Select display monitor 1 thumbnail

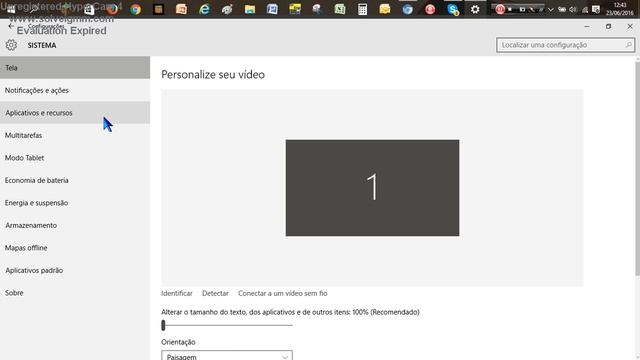point(372,188)
